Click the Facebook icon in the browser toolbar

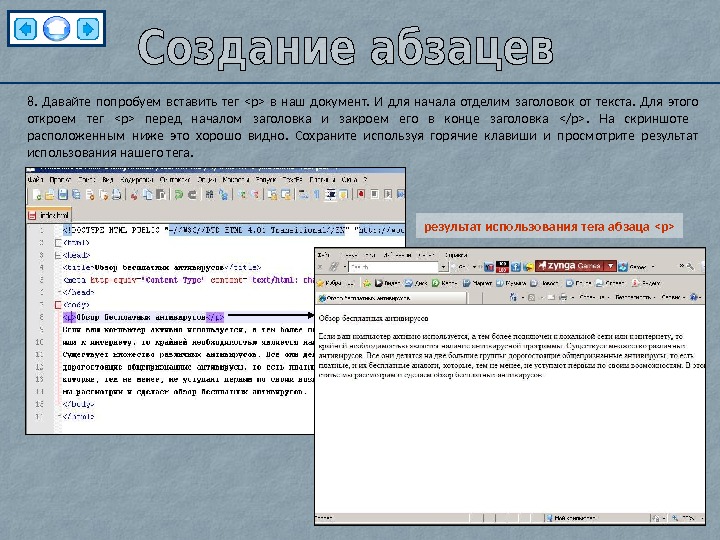click(516, 266)
